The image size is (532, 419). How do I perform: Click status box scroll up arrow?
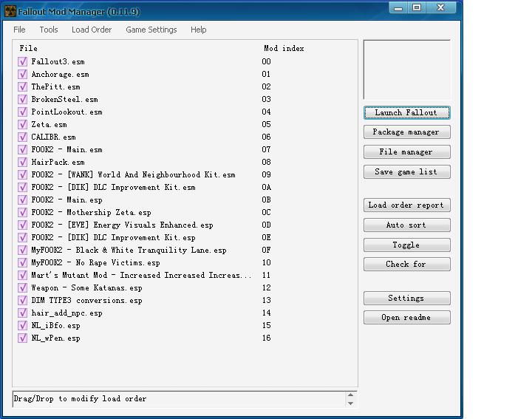[350, 395]
